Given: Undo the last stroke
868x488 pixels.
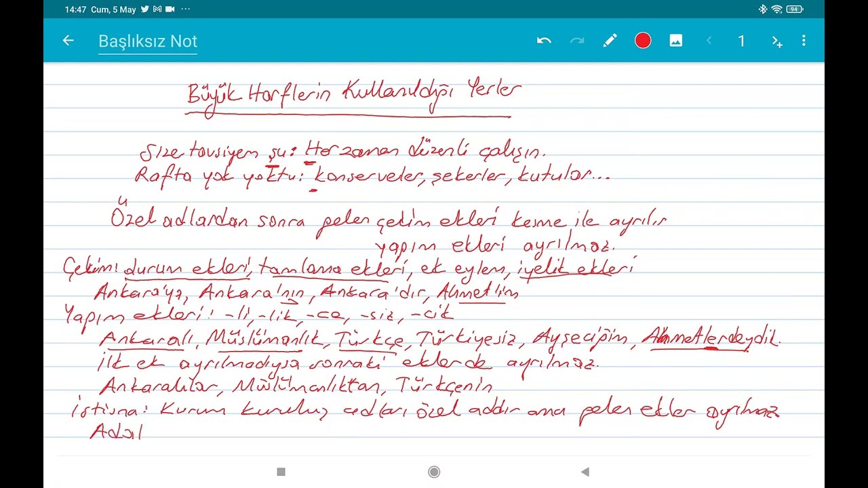Looking at the screenshot, I should point(544,41).
